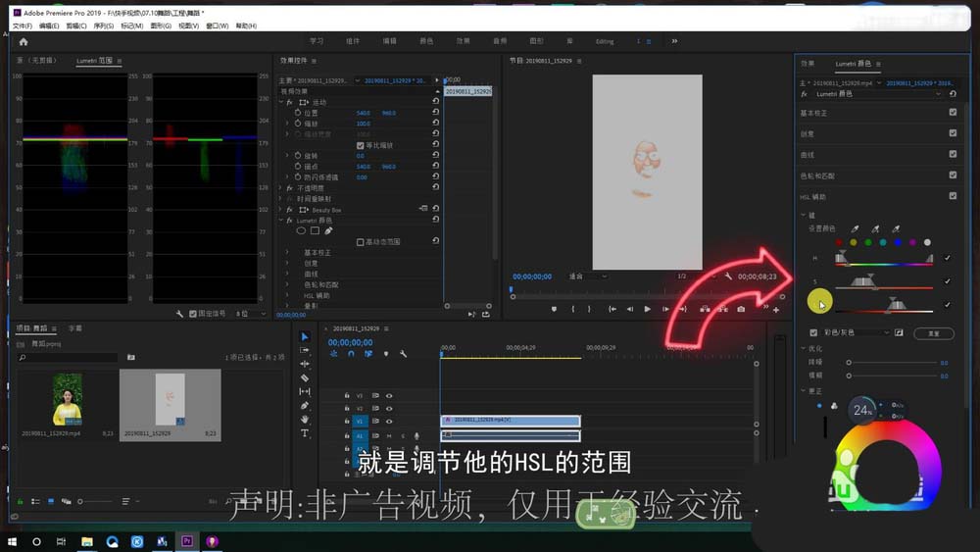Expand the Opacity effect in Effect Controls

click(281, 187)
